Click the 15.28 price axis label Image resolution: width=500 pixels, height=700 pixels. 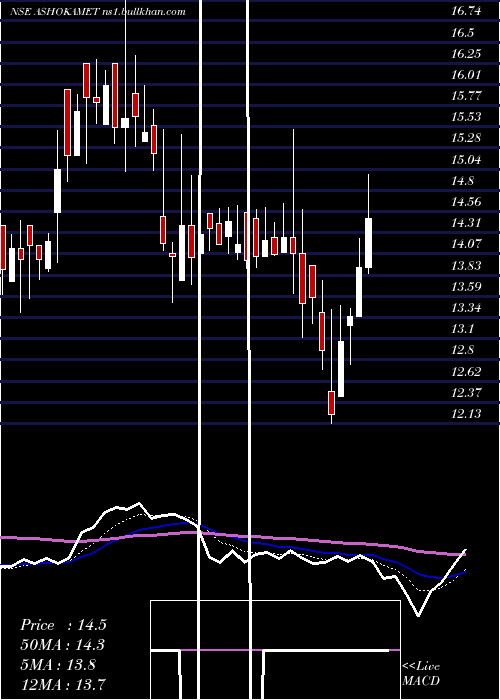click(466, 138)
